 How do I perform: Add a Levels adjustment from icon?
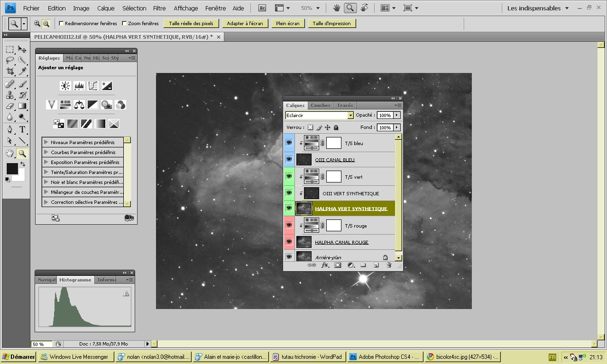point(79,86)
